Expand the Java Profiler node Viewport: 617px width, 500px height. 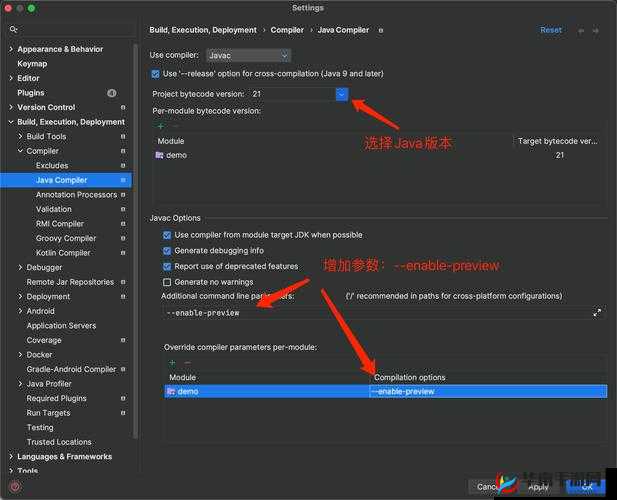coord(20,384)
